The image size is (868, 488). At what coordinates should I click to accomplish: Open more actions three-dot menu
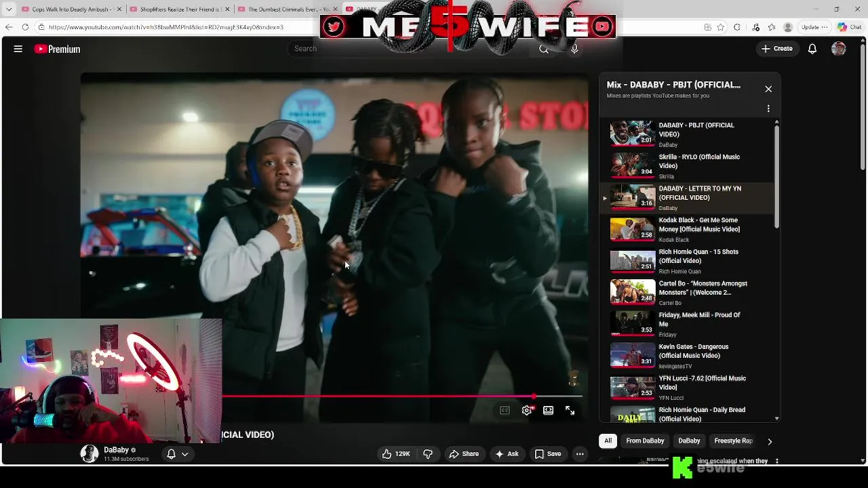[580, 454]
